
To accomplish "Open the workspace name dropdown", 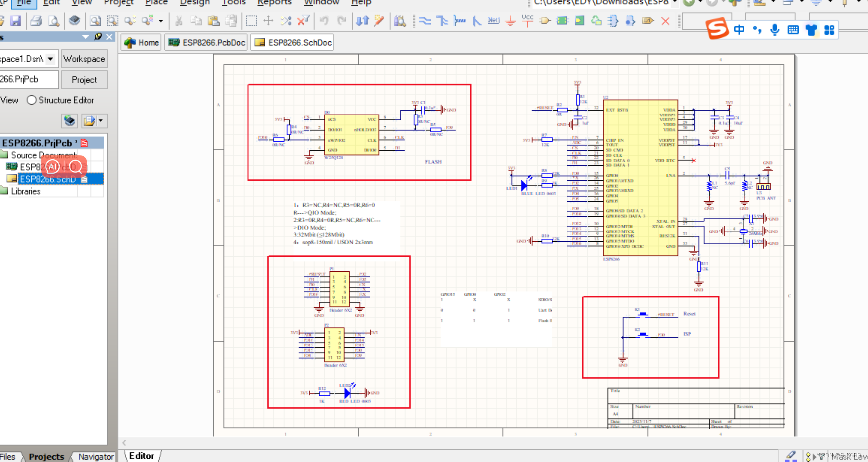I will 50,59.
